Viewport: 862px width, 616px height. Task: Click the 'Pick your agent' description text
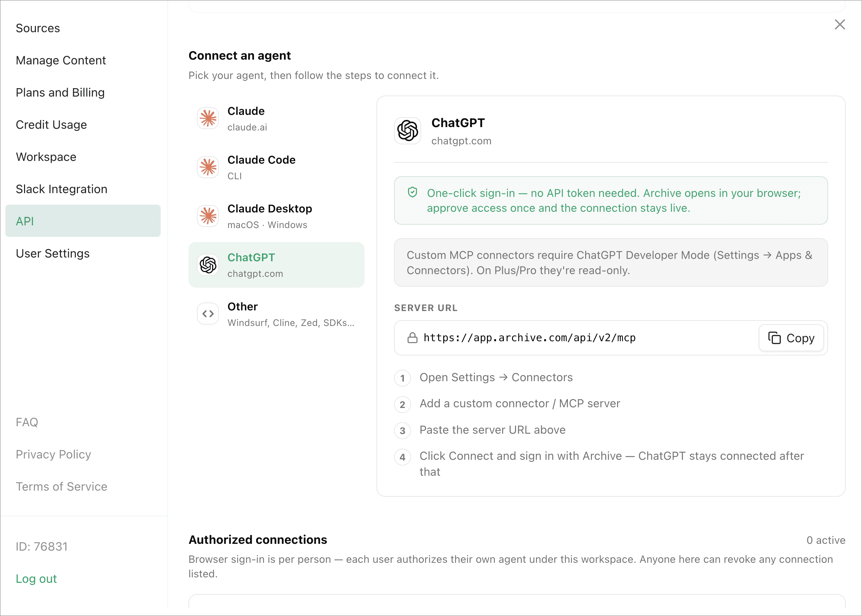coord(314,76)
